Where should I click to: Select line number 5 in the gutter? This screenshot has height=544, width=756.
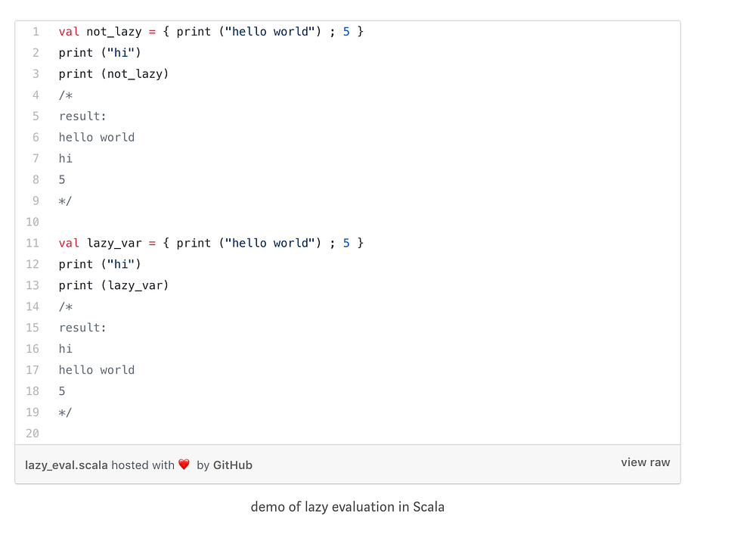[35, 116]
